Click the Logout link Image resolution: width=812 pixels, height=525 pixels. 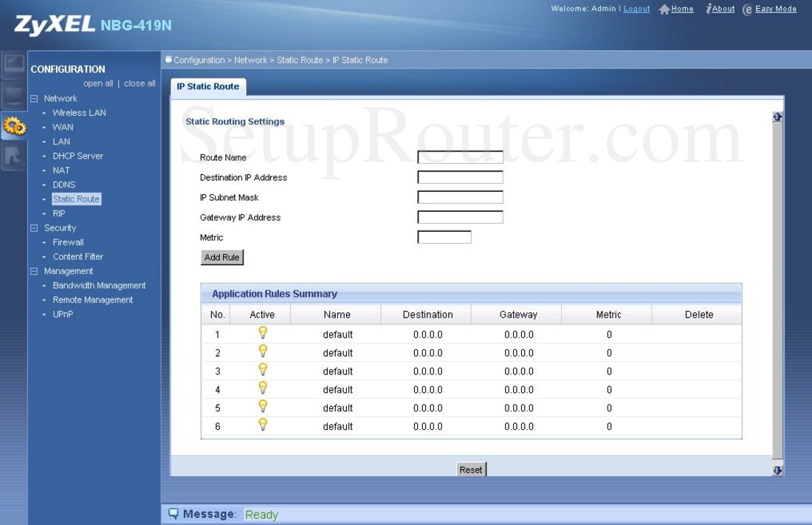pos(636,9)
